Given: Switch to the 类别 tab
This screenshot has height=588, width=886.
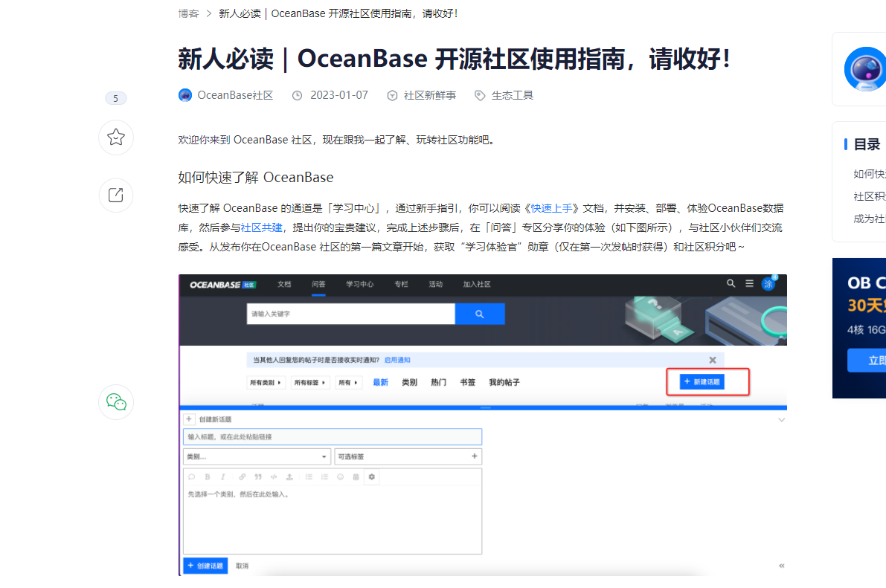Looking at the screenshot, I should 410,382.
